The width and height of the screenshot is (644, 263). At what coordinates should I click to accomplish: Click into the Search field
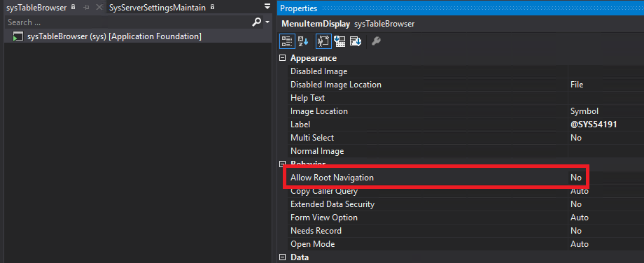coord(127,22)
